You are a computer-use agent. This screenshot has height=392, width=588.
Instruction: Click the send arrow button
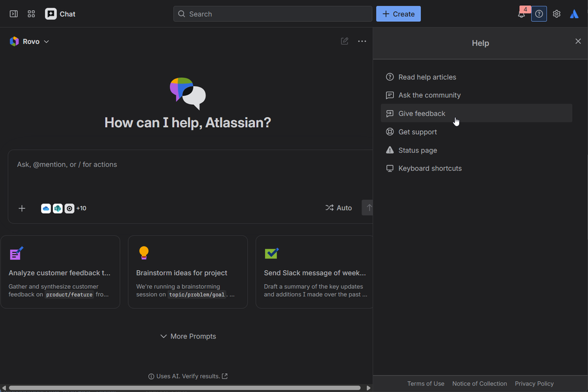[368, 208]
